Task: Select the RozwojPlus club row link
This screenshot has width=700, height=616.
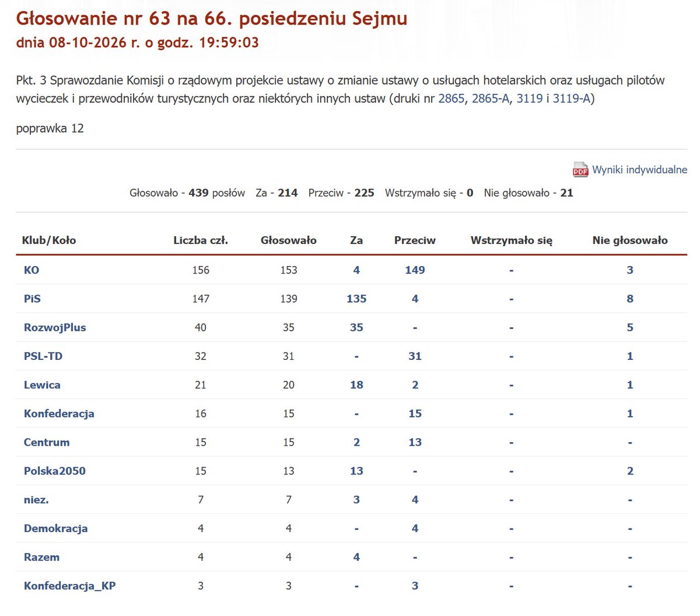Action: (55, 328)
